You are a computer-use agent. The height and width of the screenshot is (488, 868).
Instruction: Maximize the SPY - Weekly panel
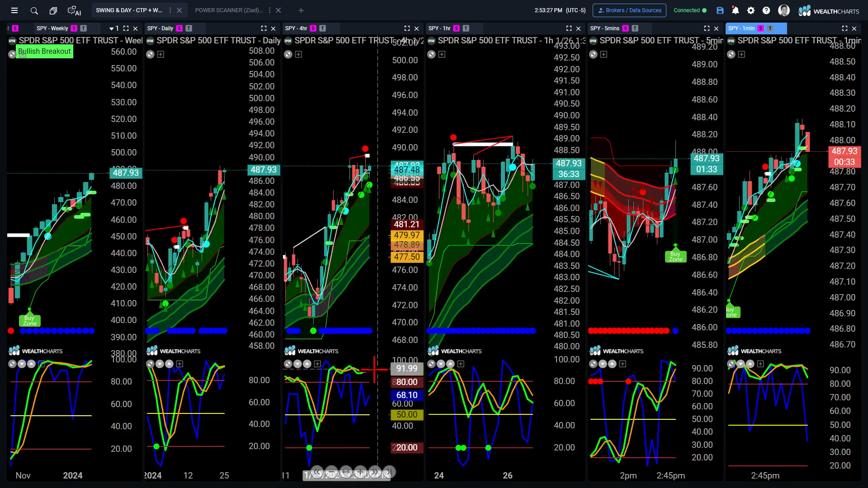coord(126,28)
